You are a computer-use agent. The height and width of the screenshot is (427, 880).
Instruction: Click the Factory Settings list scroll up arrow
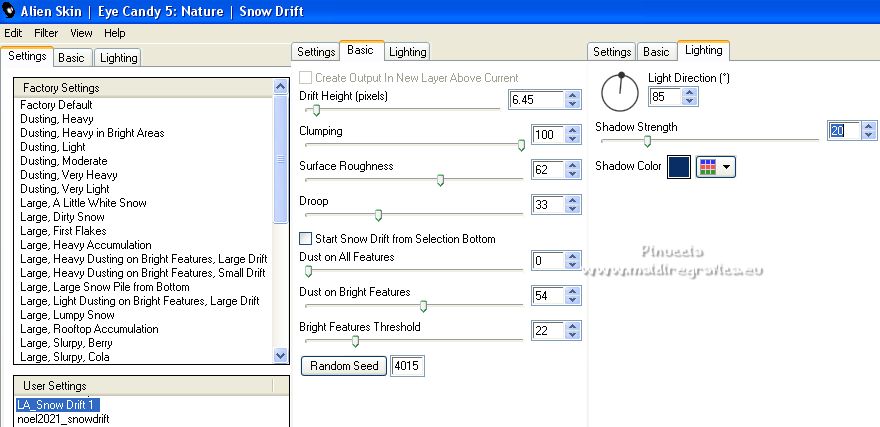coord(281,87)
